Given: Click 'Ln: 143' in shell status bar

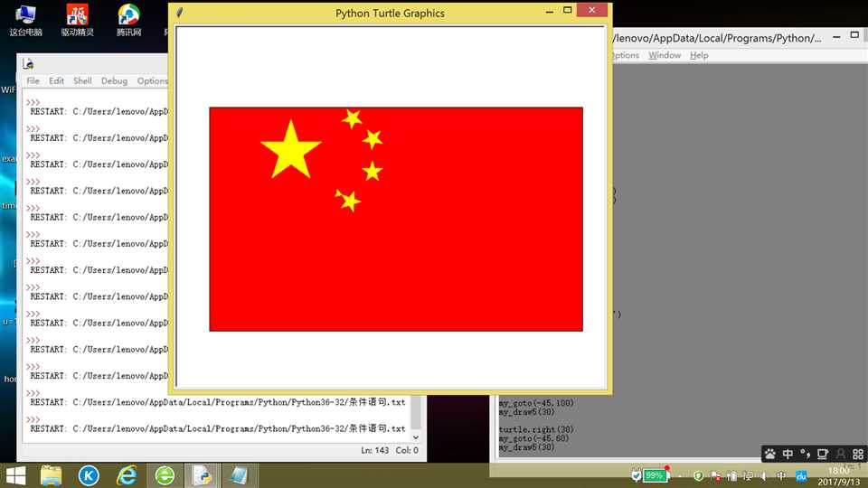Looking at the screenshot, I should tap(374, 450).
